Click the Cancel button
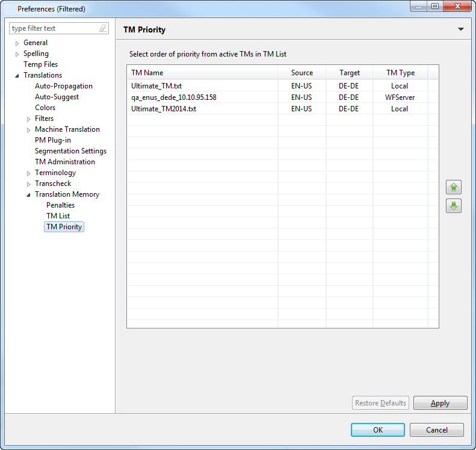The width and height of the screenshot is (476, 450). pos(436,430)
